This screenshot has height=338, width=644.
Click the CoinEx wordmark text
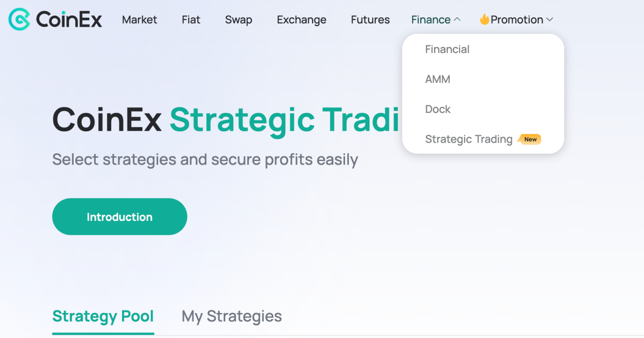click(69, 20)
